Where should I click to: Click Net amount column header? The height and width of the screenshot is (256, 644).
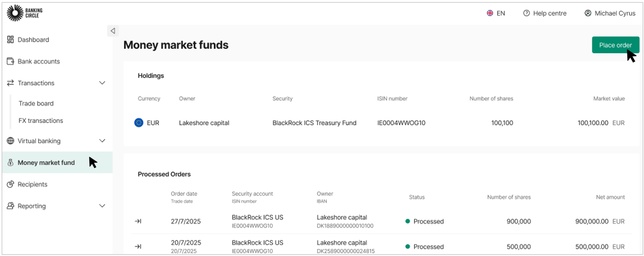click(x=610, y=197)
